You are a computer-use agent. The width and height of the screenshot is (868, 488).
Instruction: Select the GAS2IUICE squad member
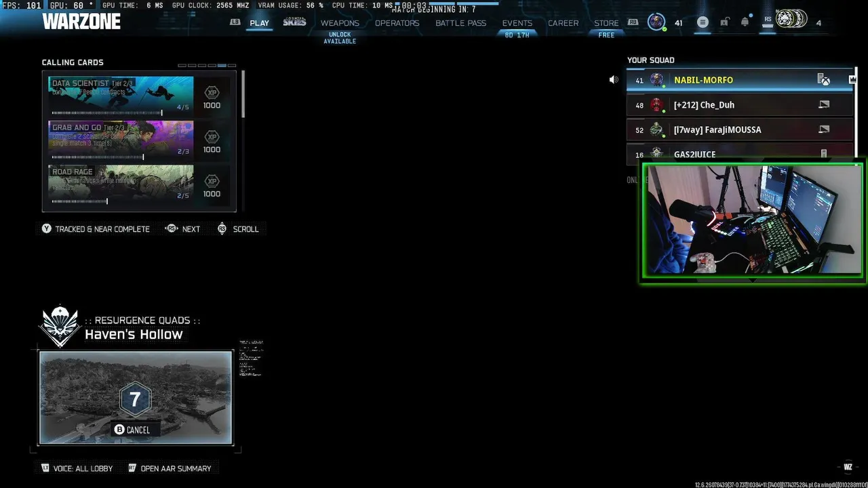click(740, 153)
